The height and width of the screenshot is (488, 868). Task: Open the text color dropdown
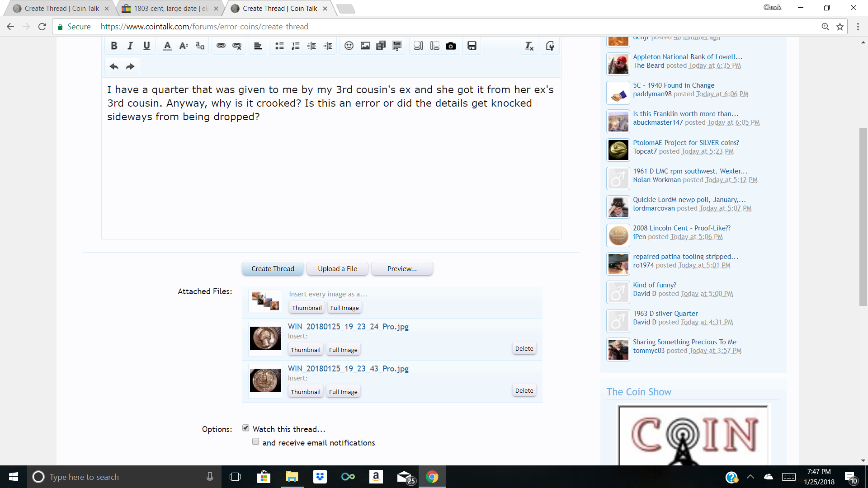coord(167,46)
